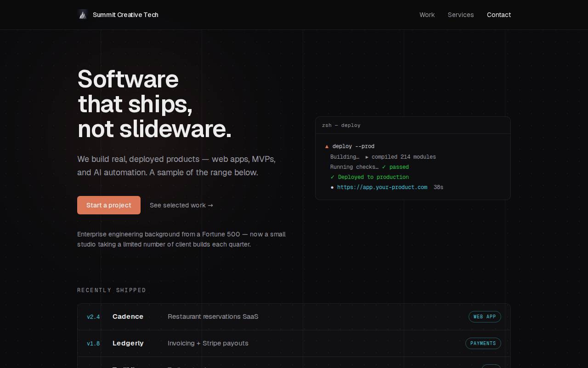The image size is (588, 368).
Task: Click the PAYMENTS tag badge
Action: click(x=483, y=343)
